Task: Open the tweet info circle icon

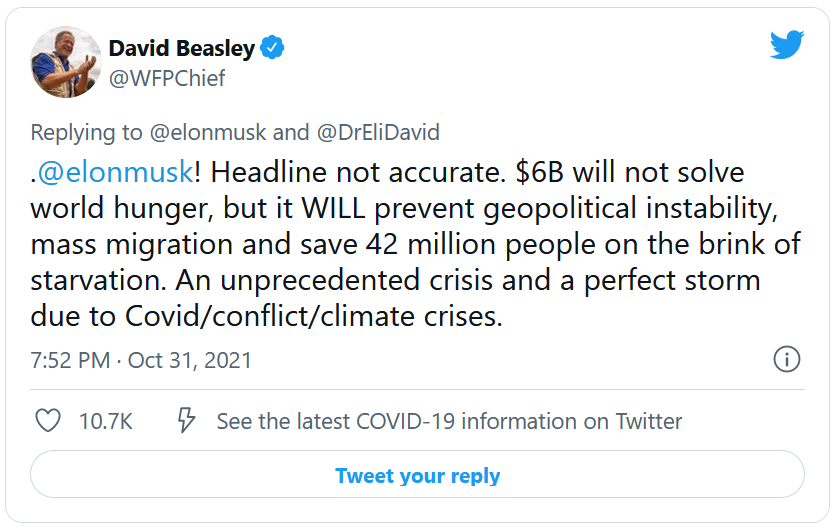Action: click(787, 360)
